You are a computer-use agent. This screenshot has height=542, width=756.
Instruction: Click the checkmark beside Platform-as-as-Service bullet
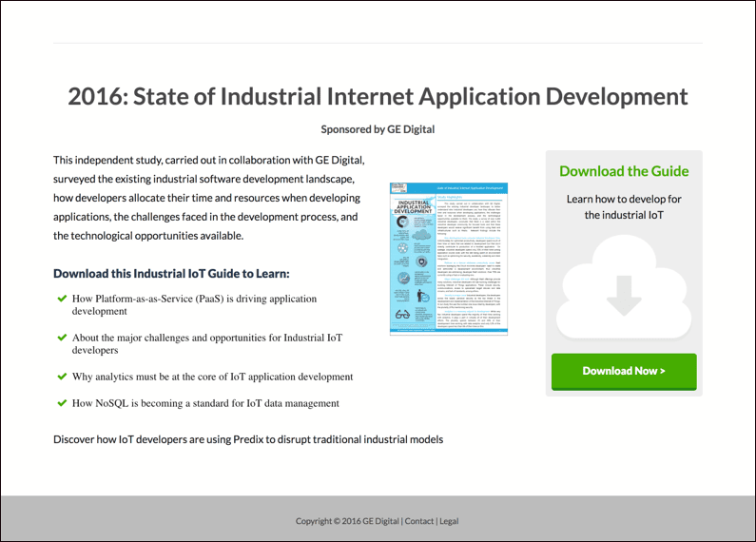click(x=62, y=299)
